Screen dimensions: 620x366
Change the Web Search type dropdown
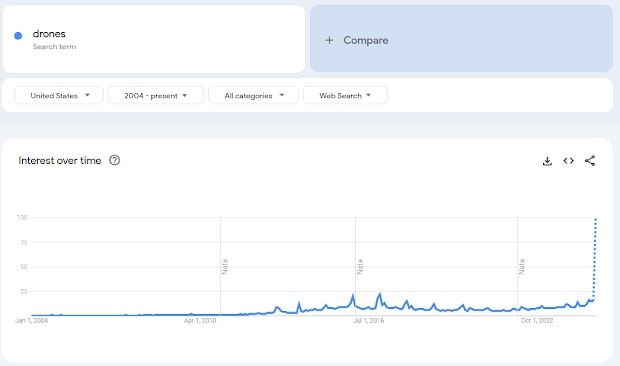tap(345, 95)
